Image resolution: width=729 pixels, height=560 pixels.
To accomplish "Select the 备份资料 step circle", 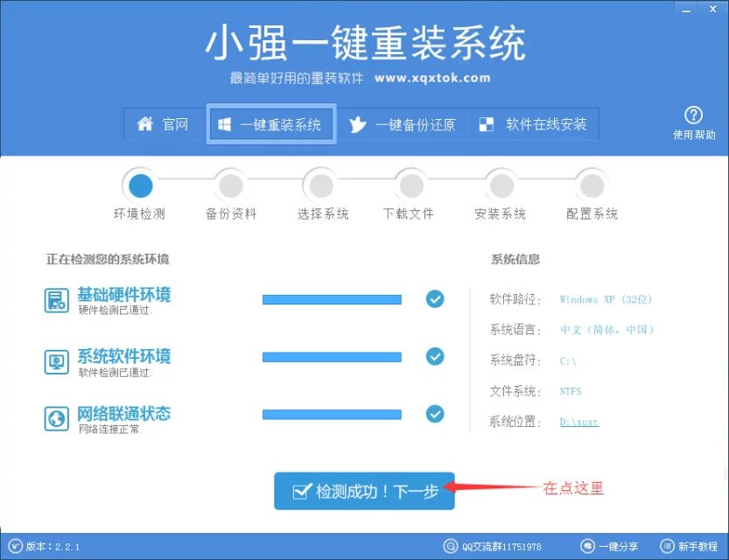I will (x=230, y=185).
